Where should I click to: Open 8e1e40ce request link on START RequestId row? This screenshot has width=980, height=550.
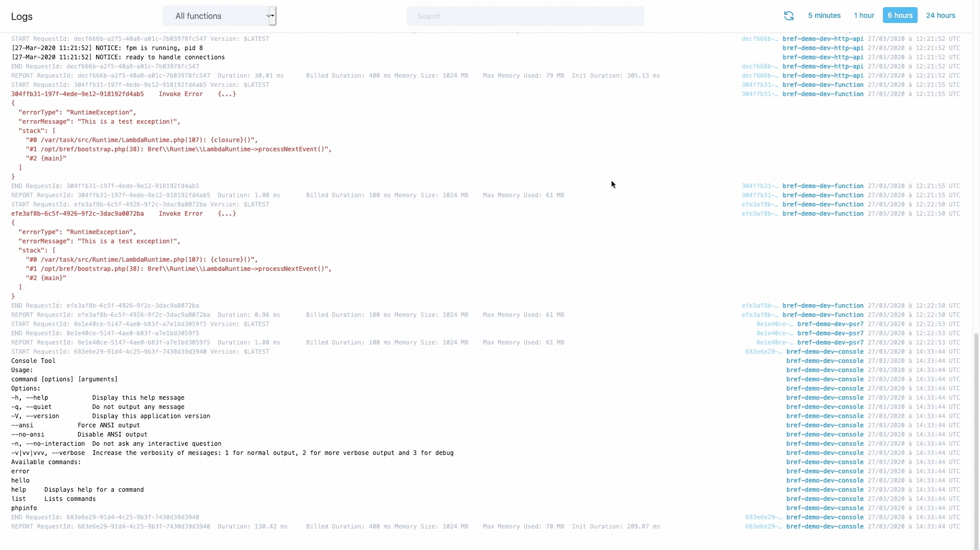[775, 324]
